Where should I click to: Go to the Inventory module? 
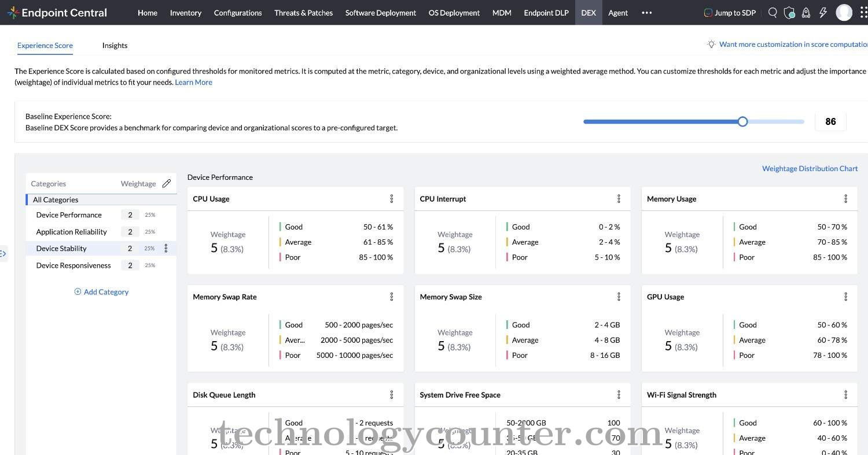coord(186,13)
